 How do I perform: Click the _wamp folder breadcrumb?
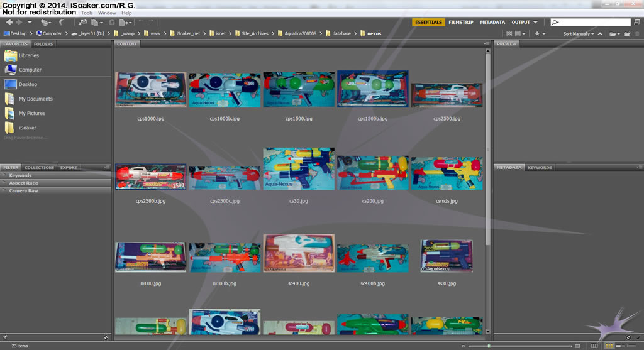tap(124, 34)
